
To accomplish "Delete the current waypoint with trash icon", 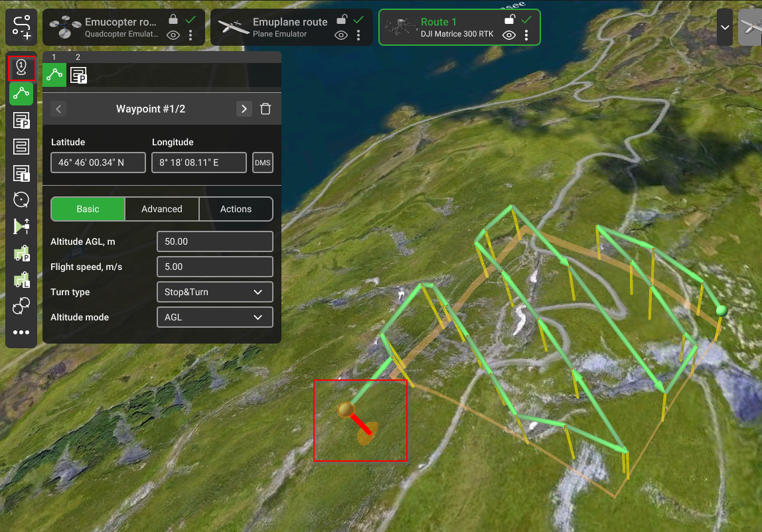I will coord(266,109).
